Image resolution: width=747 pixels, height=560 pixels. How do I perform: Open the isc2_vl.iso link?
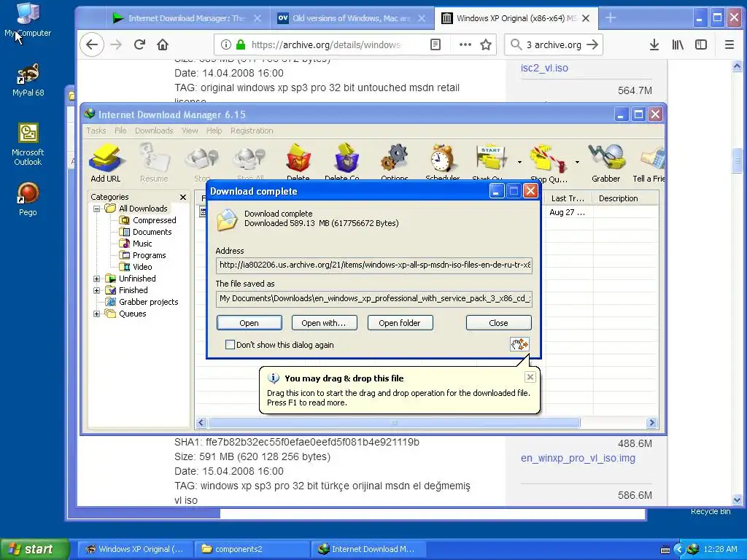click(544, 68)
